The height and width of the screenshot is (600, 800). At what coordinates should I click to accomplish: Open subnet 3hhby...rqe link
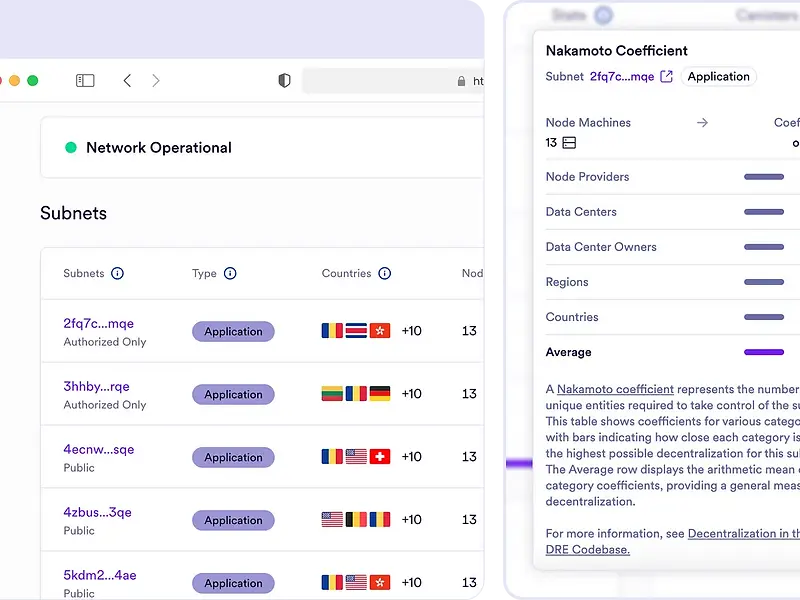pyautogui.click(x=96, y=387)
